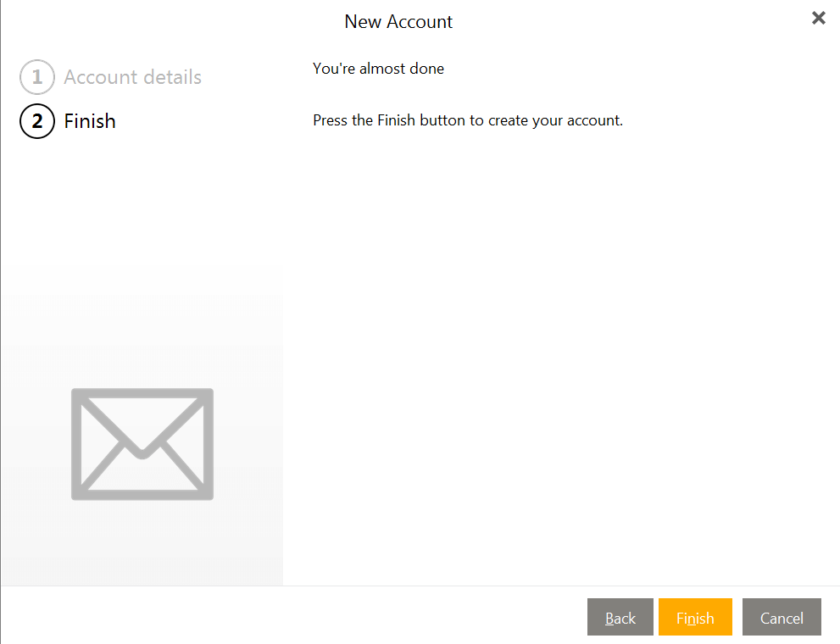This screenshot has width=840, height=644.
Task: Select the Finish step label in sidebar
Action: click(x=90, y=121)
